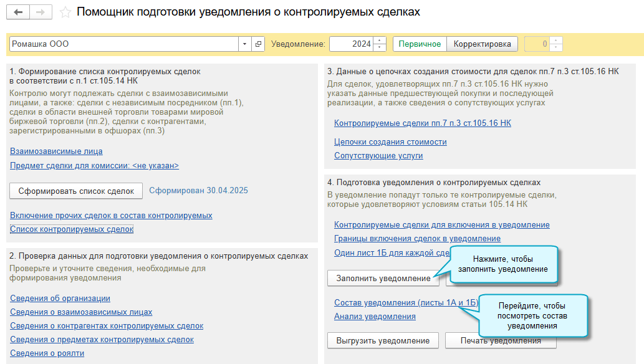The height and width of the screenshot is (364, 644).
Task: Click the back navigation arrow
Action: [x=17, y=11]
